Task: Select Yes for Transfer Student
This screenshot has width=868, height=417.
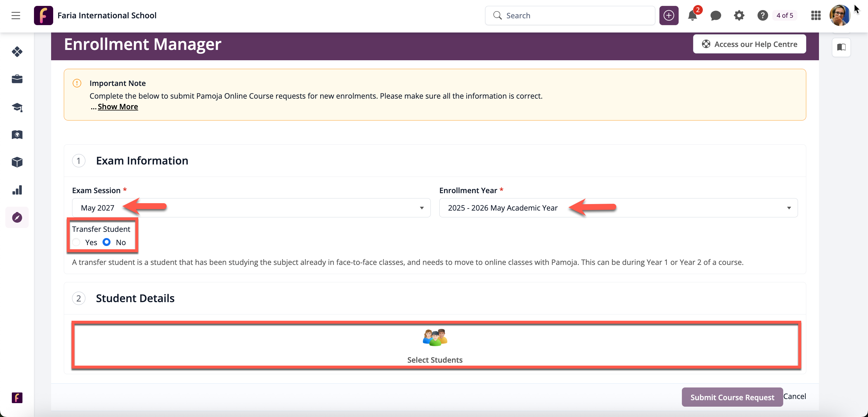Action: (x=77, y=242)
